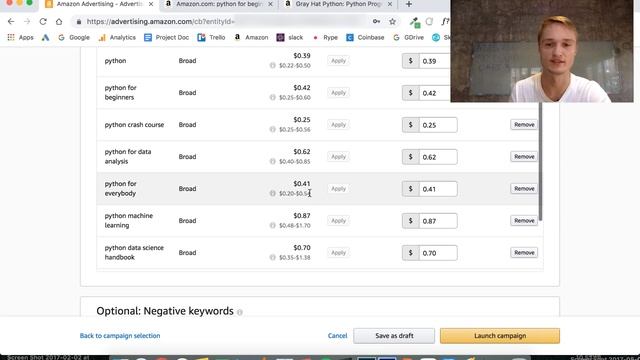Show bid info for python keyword
This screenshot has height=360, width=640.
point(273,65)
